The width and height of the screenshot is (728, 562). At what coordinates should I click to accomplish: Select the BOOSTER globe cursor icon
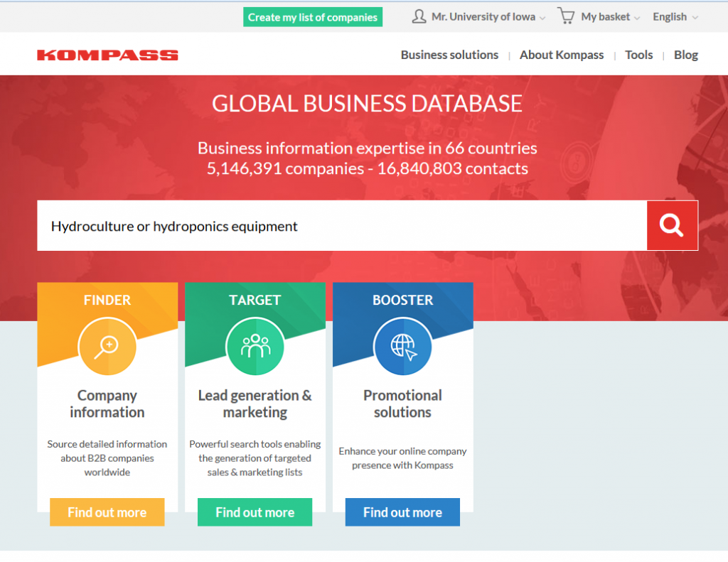(402, 346)
